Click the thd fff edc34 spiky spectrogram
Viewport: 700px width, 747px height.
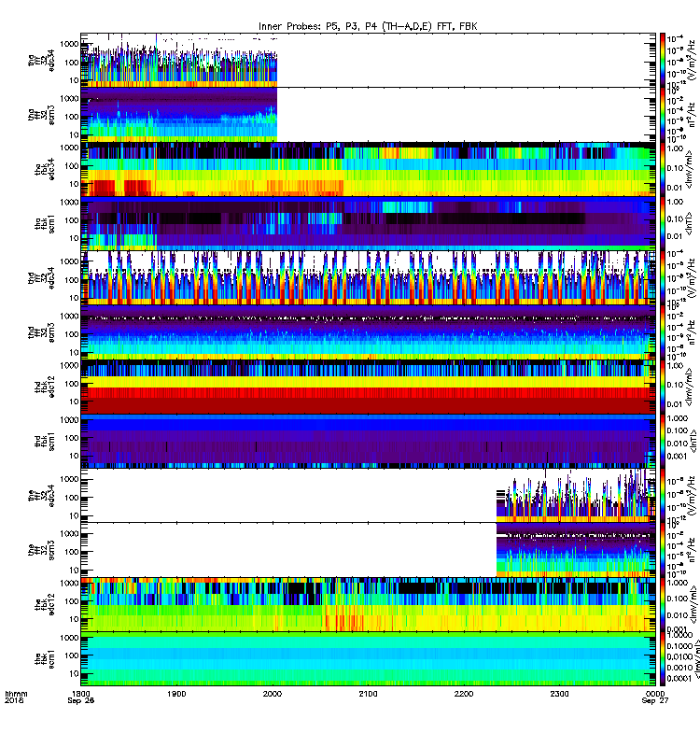coord(368,277)
